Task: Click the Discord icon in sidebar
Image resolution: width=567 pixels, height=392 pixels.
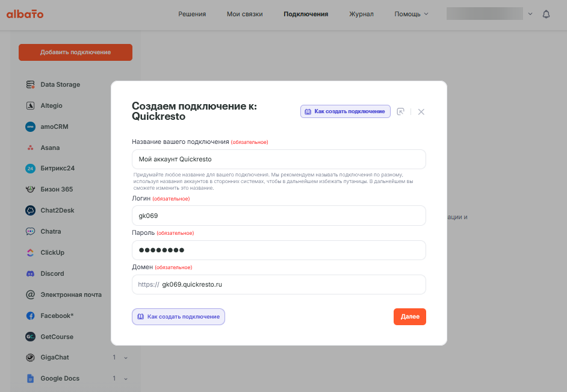Action: click(30, 273)
